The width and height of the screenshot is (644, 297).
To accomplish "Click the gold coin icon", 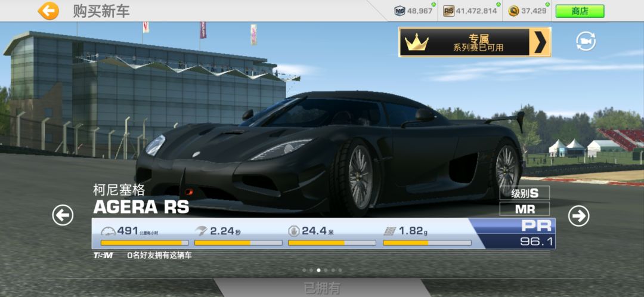I will point(513,11).
